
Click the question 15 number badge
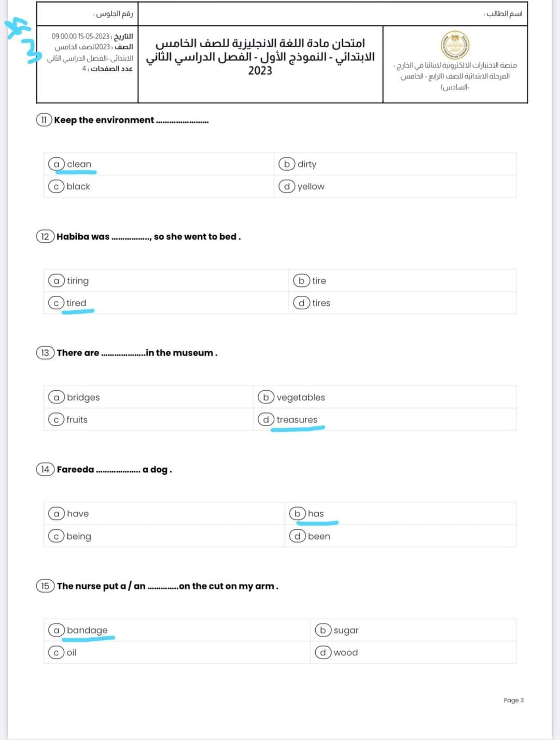click(x=45, y=586)
